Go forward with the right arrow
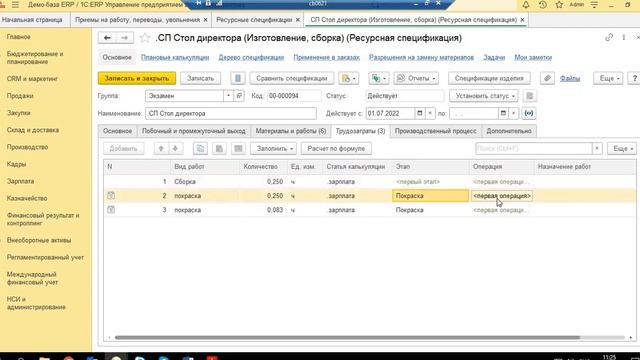Viewport: 640px width, 360px height. pyautogui.click(x=124, y=38)
